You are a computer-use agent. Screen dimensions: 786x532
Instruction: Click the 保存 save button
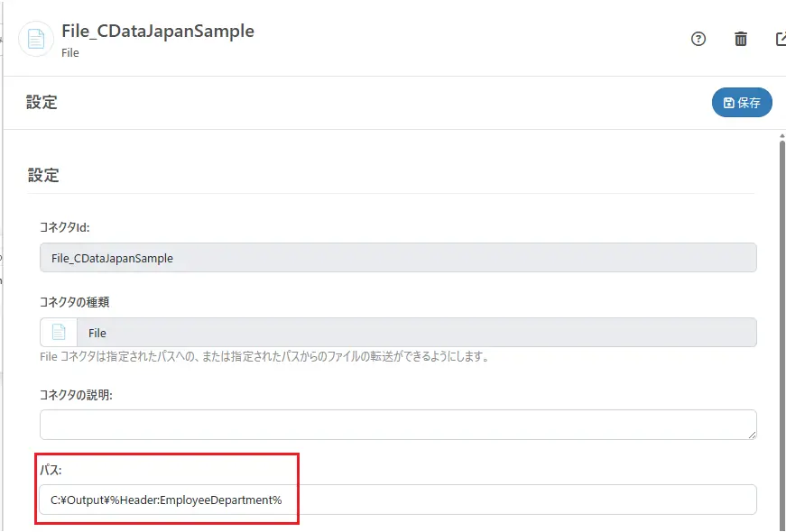tap(742, 103)
